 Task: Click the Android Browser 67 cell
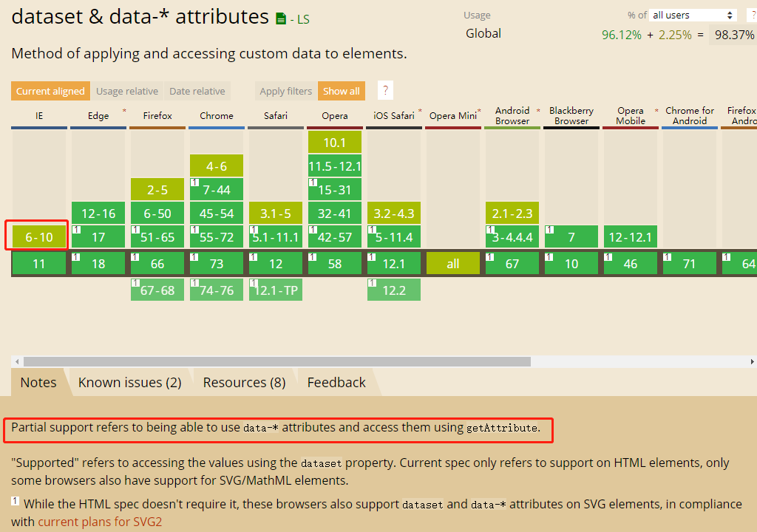512,264
